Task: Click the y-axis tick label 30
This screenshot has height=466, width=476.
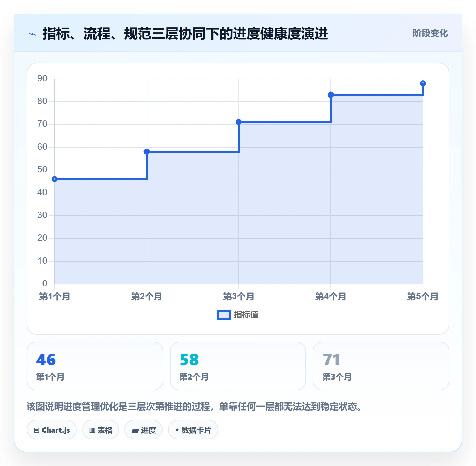Action: pos(42,215)
